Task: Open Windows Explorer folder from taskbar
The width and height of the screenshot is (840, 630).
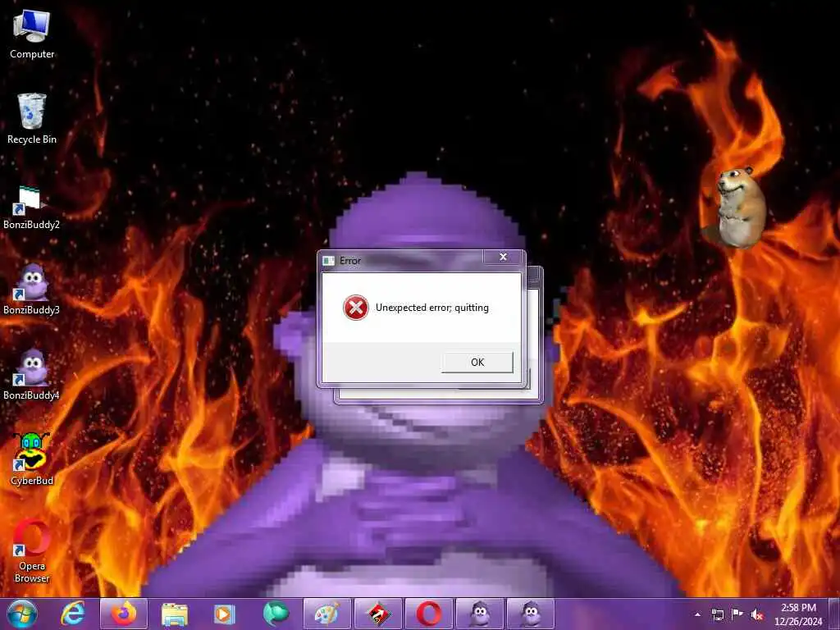Action: click(x=174, y=614)
